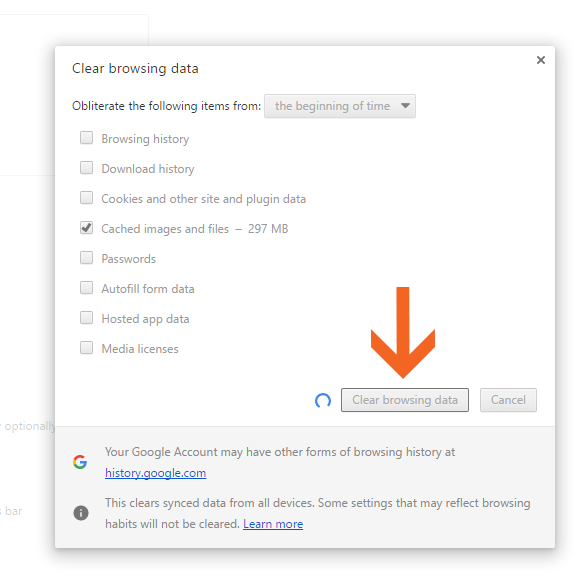The height and width of the screenshot is (582, 582).
Task: Click the Clear browsing data button
Action: coord(405,400)
